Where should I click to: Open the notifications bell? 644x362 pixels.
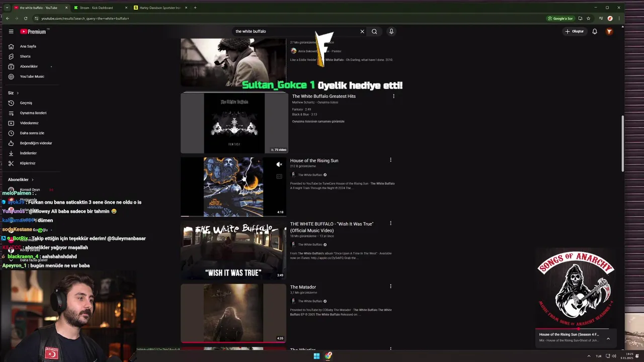point(595,31)
